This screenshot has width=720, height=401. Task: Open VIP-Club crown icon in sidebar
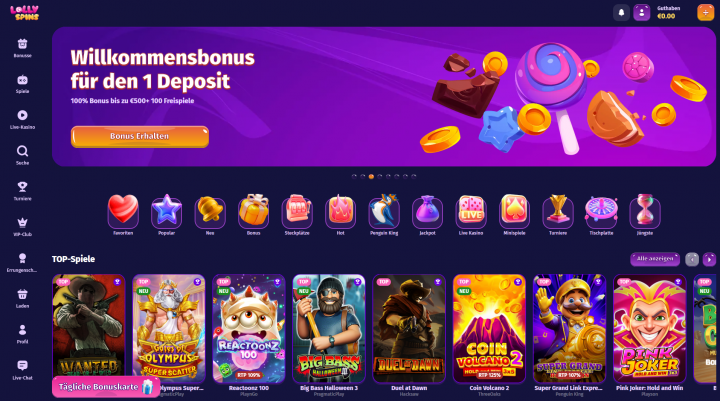point(22,227)
